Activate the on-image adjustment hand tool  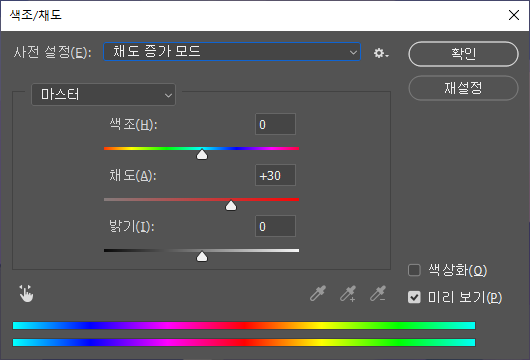[x=26, y=293]
